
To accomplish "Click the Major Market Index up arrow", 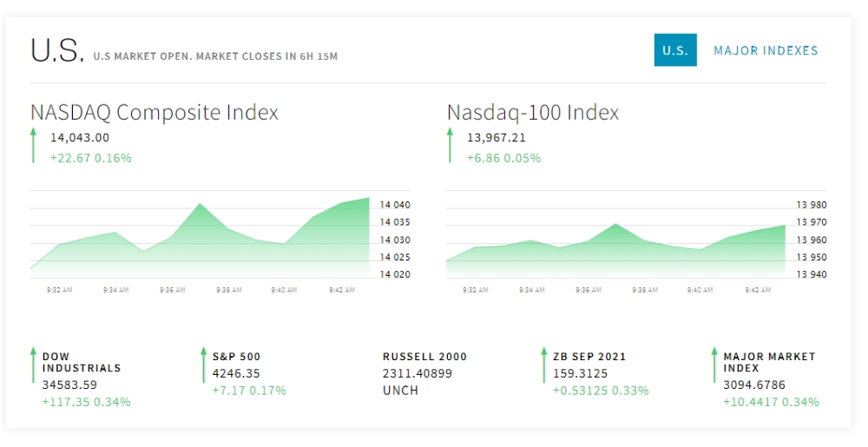I will [714, 365].
